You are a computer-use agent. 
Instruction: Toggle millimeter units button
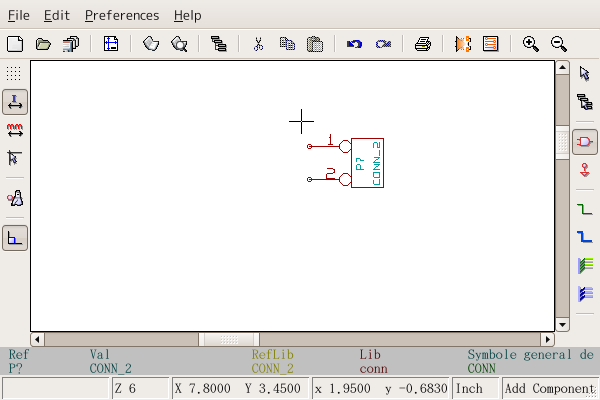pyautogui.click(x=15, y=129)
